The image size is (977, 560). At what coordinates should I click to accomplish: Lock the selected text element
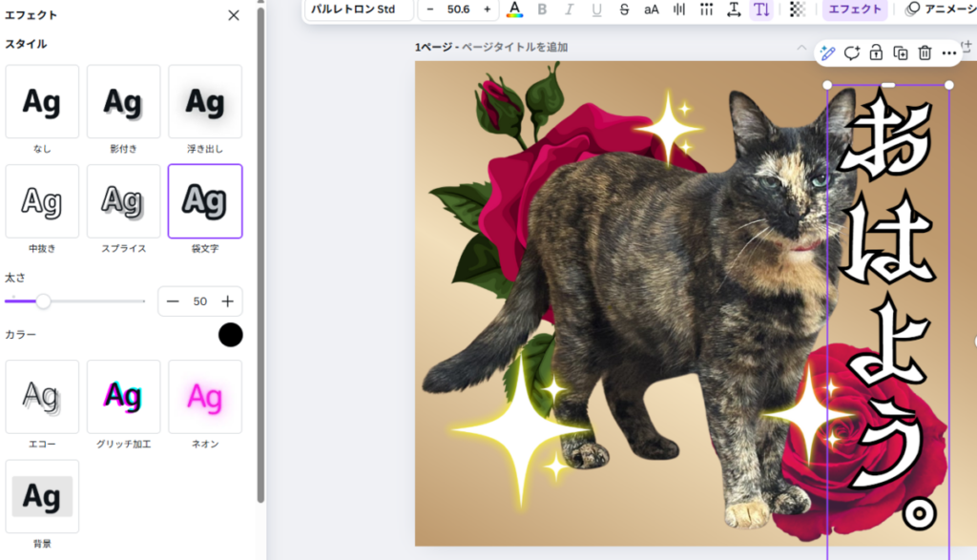click(x=876, y=53)
